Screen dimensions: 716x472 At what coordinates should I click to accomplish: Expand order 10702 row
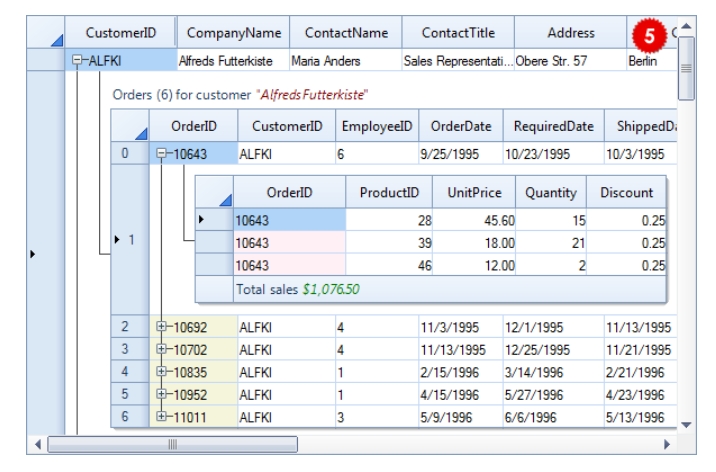[x=163, y=349]
